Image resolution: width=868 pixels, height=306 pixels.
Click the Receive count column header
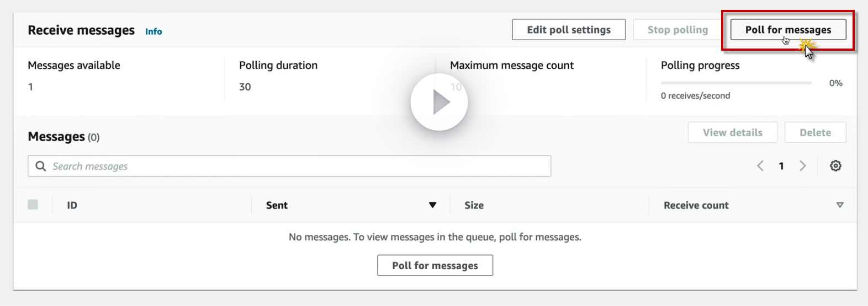[x=696, y=205]
